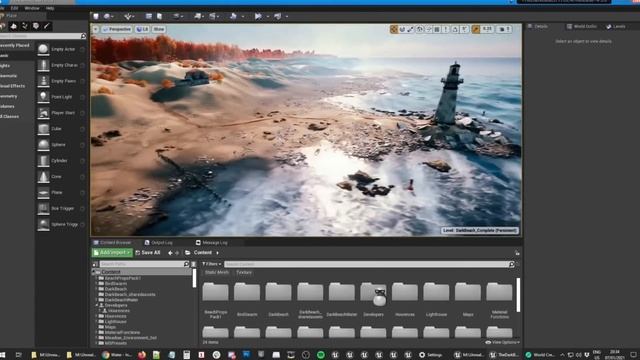Click the Content path breadcrumb

coord(202,253)
